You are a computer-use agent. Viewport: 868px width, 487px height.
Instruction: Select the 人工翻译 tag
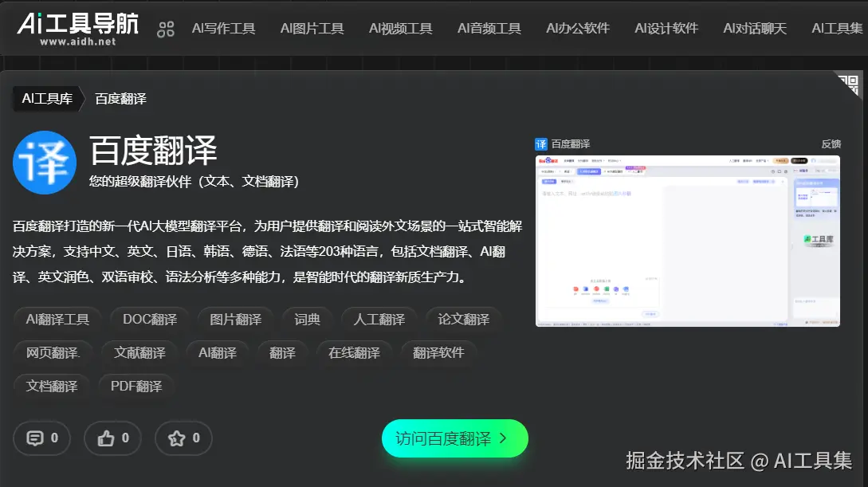379,320
